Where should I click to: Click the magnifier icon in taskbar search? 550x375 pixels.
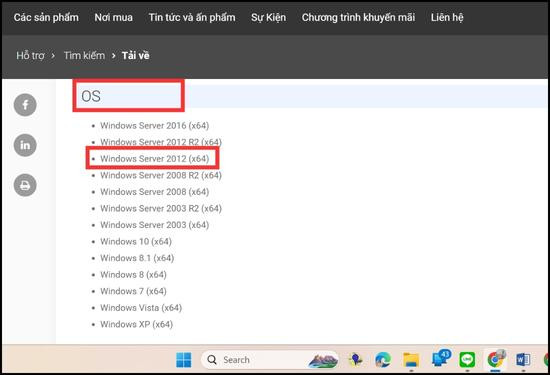click(212, 360)
